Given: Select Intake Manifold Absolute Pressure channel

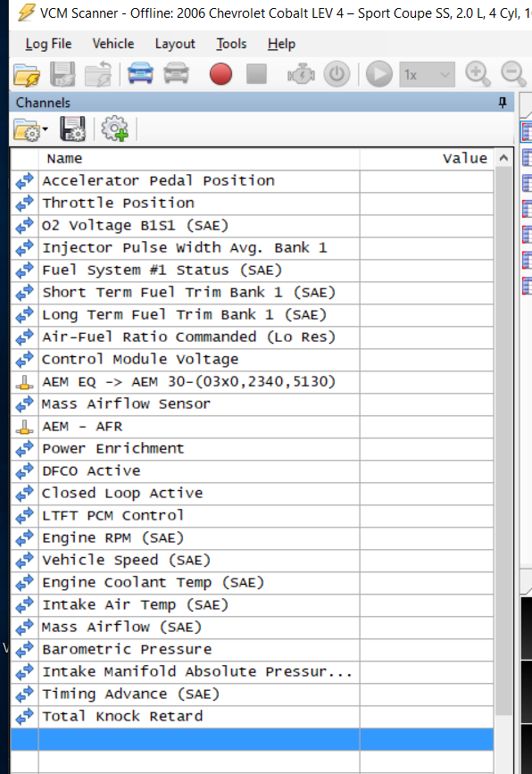Looking at the screenshot, I should click(x=253, y=671).
